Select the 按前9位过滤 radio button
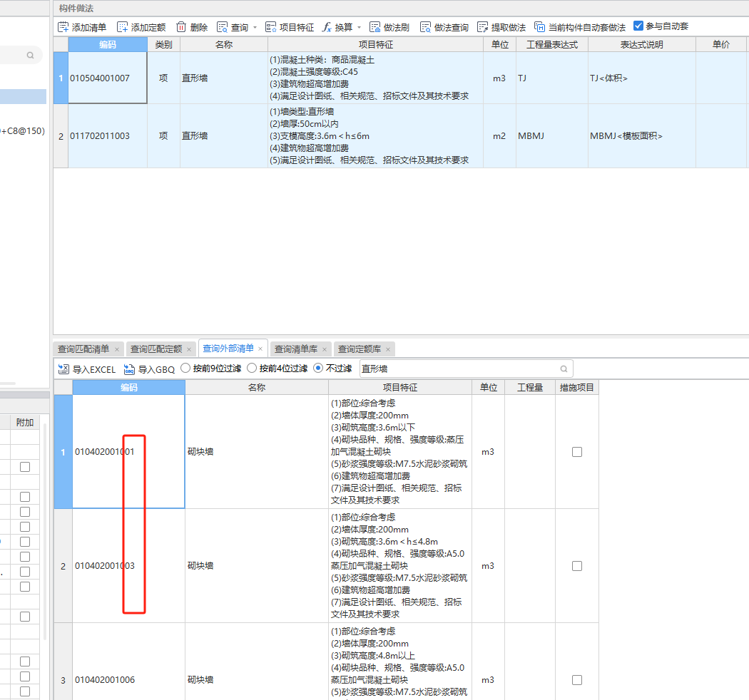 click(x=185, y=368)
